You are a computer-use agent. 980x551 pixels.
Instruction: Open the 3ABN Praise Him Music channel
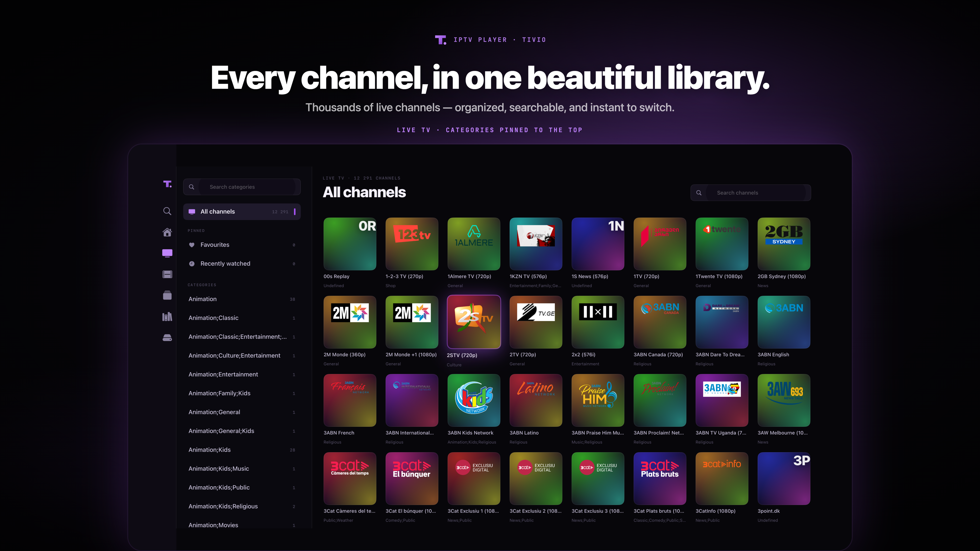tap(598, 400)
